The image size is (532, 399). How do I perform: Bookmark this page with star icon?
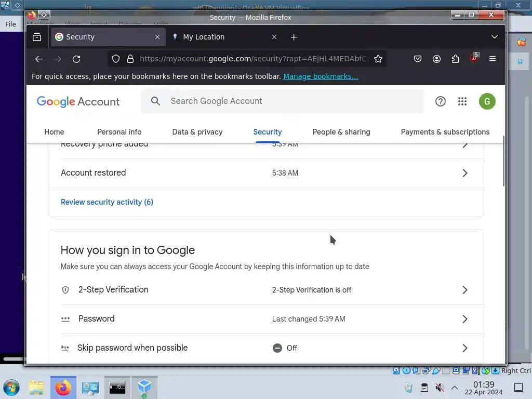(x=378, y=59)
